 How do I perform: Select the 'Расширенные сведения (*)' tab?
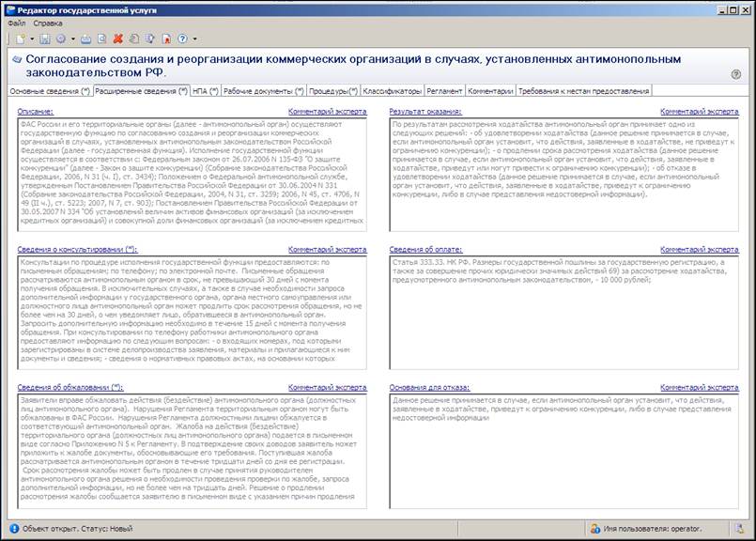pyautogui.click(x=141, y=91)
